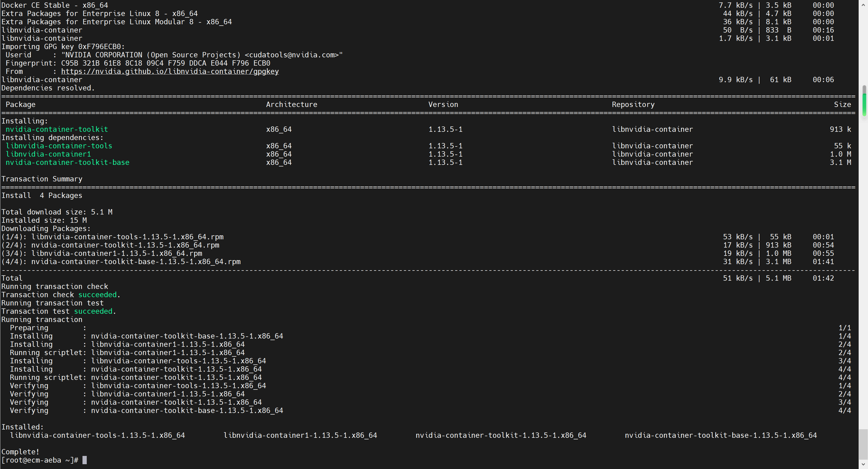This screenshot has height=469, width=868.
Task: Click green nvidia-container-toolkit-base package name
Action: [x=67, y=162]
